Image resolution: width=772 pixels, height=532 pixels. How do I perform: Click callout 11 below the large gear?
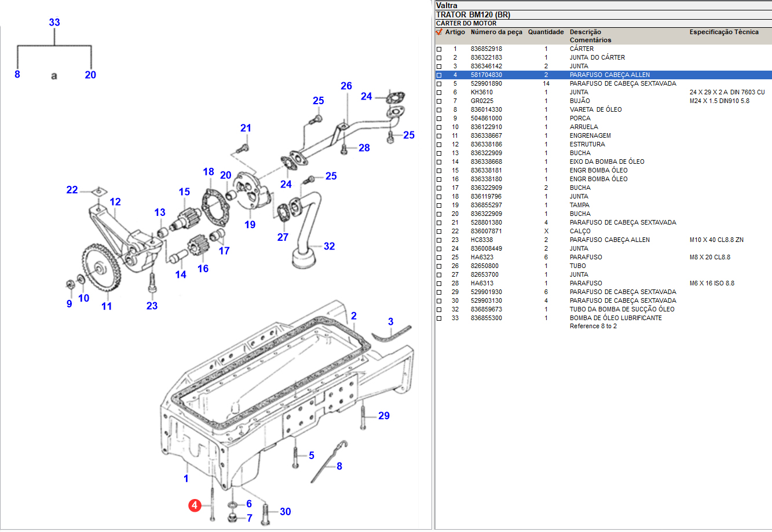coord(107,306)
